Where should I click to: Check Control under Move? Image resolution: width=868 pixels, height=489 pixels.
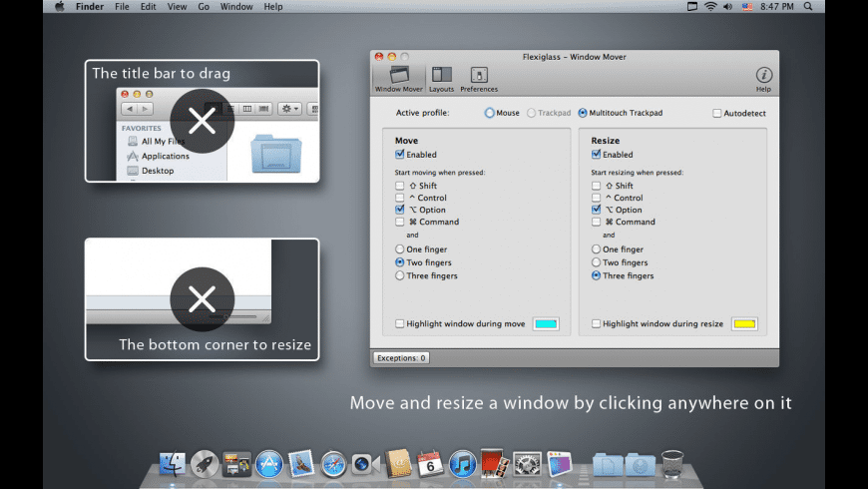coord(400,198)
